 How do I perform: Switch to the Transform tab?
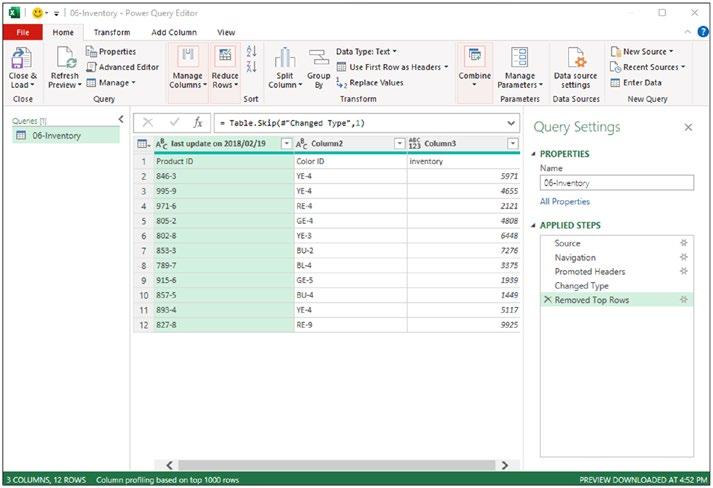[x=112, y=32]
